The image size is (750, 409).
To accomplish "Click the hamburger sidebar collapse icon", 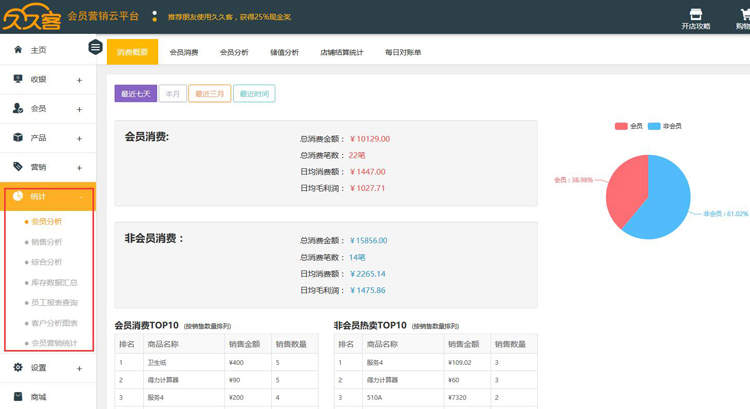I will 95,47.
